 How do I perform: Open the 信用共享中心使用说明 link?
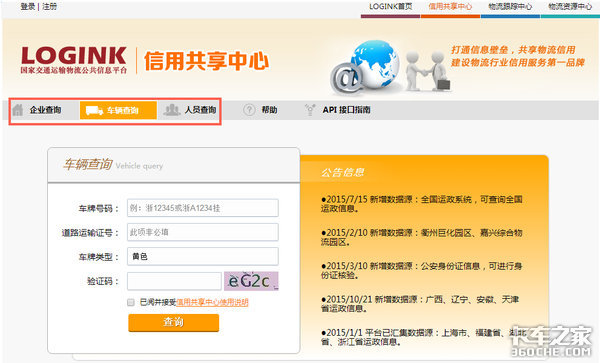coord(212,303)
